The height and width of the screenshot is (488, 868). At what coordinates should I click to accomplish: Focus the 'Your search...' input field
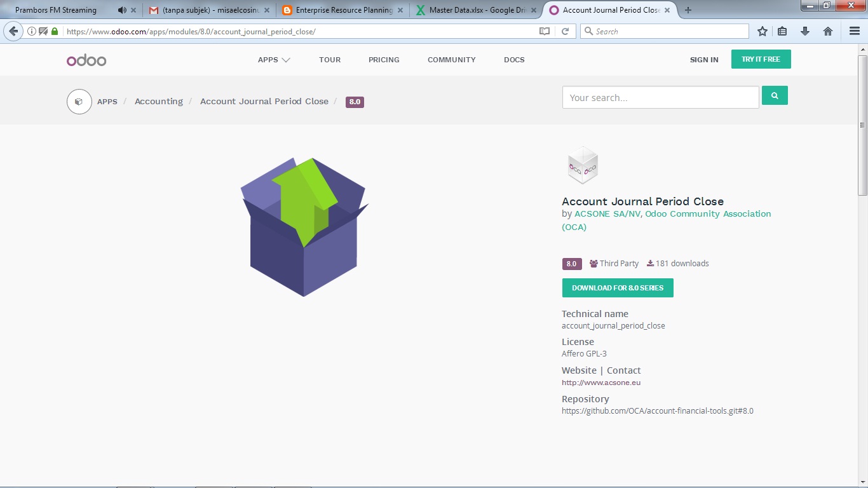660,97
